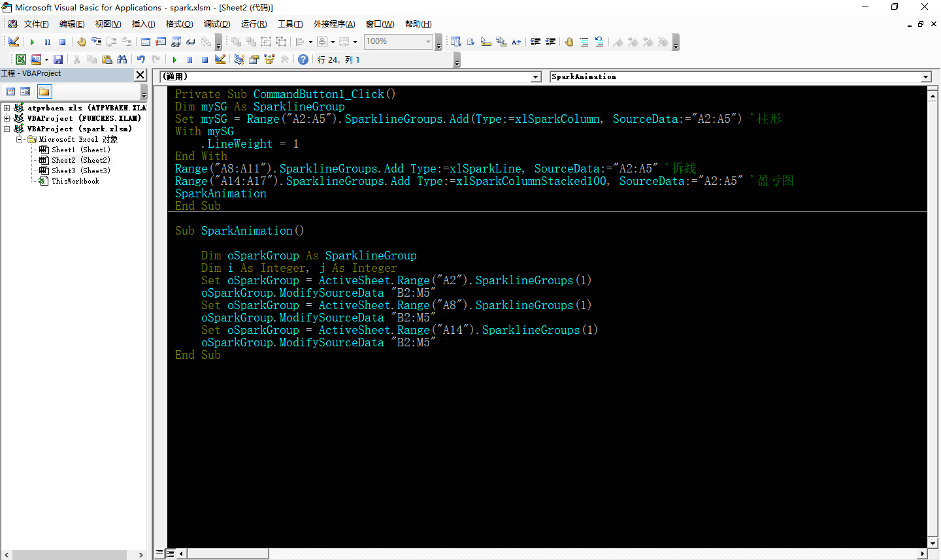This screenshot has width=941, height=560.
Task: Click the View Microsoft Excel icon
Action: tap(21, 59)
